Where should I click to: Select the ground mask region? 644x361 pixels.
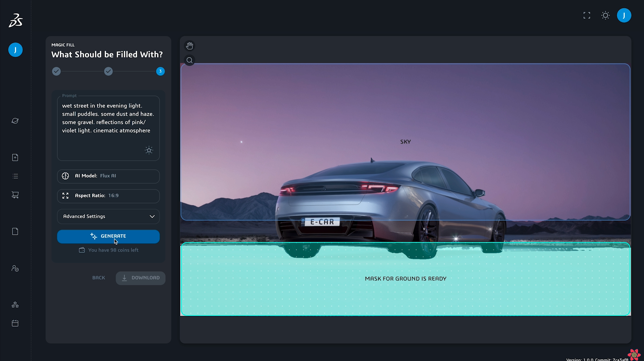pyautogui.click(x=405, y=289)
